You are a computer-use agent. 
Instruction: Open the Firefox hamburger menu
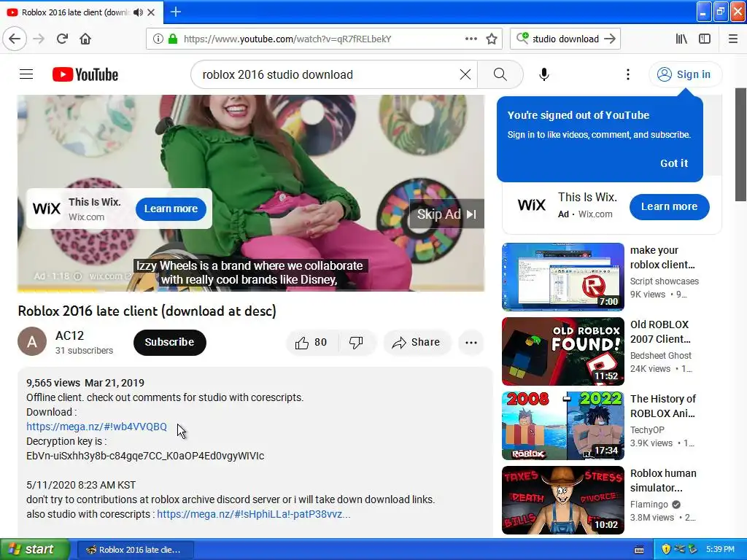click(732, 39)
